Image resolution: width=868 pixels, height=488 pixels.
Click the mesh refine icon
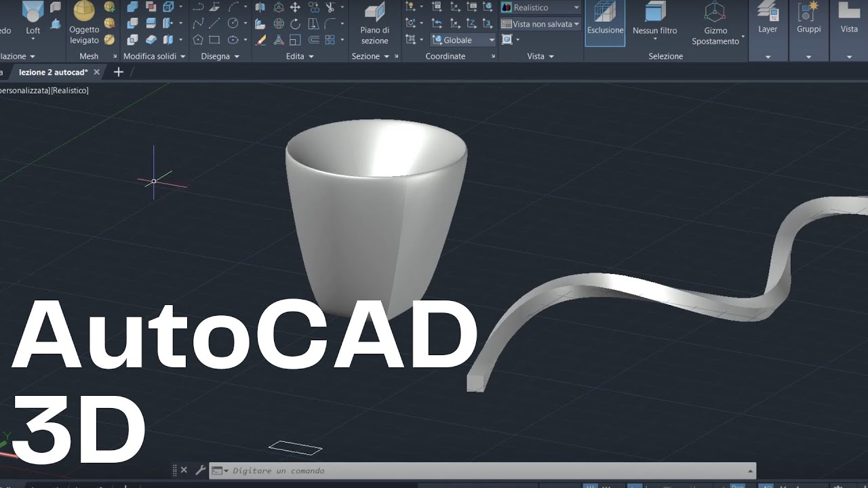point(109,40)
